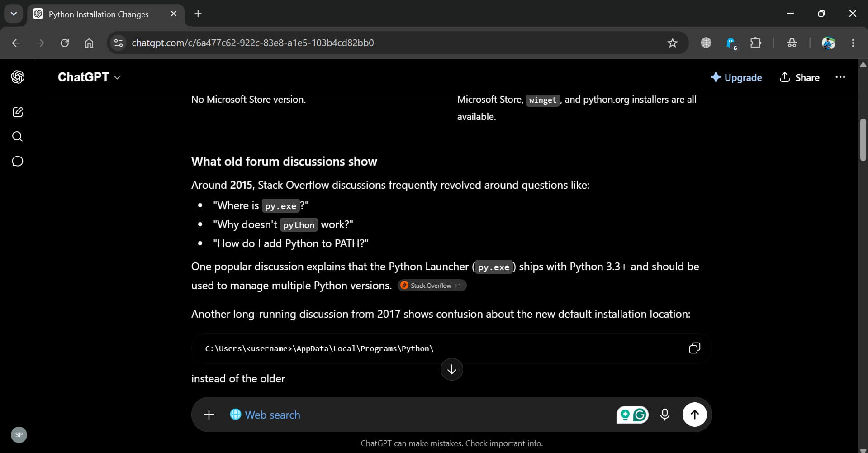Image resolution: width=868 pixels, height=453 pixels.
Task: Click the scrollbar up arrow
Action: (863, 65)
